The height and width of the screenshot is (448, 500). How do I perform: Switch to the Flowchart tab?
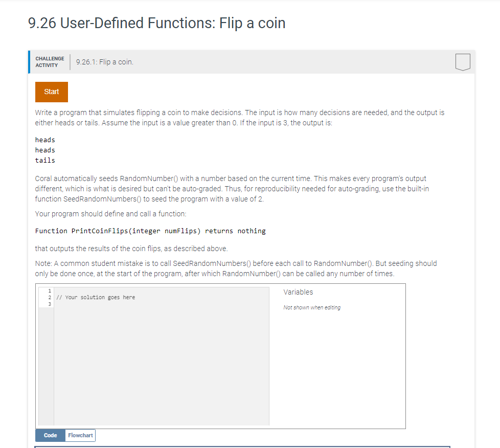pyautogui.click(x=80, y=435)
